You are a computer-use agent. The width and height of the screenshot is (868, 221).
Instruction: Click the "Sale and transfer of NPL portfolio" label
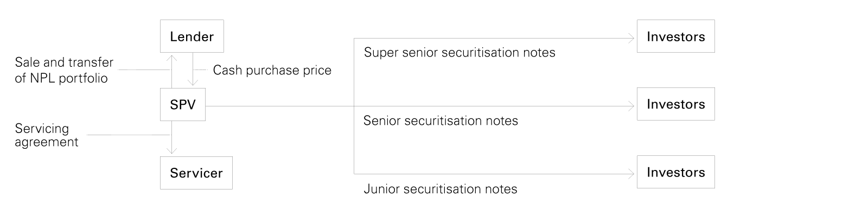tap(64, 70)
